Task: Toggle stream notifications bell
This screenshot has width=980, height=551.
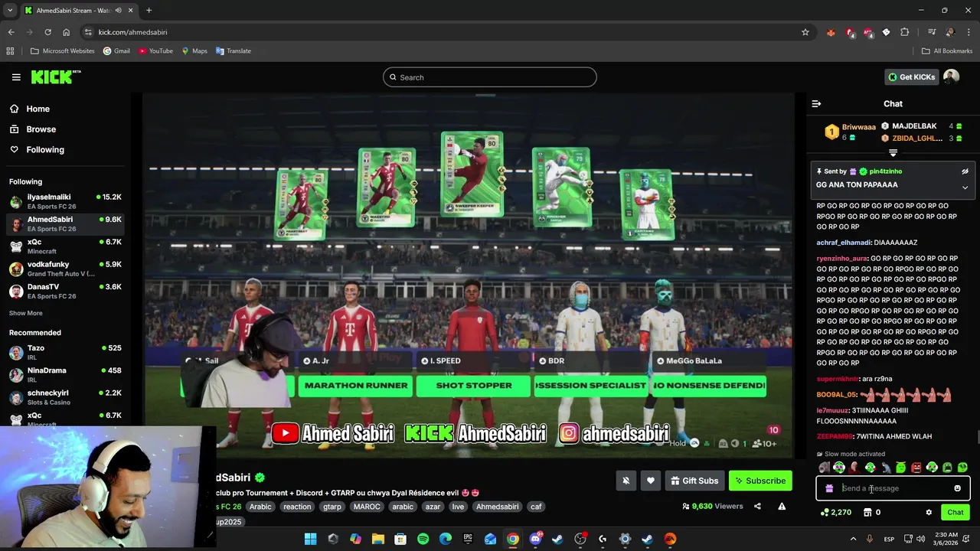Action: tap(626, 481)
